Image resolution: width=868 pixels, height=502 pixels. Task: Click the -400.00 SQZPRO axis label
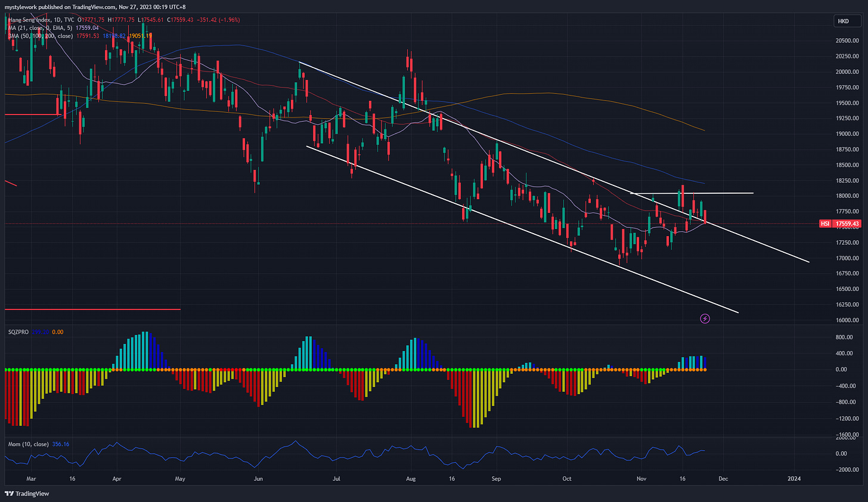pos(846,386)
